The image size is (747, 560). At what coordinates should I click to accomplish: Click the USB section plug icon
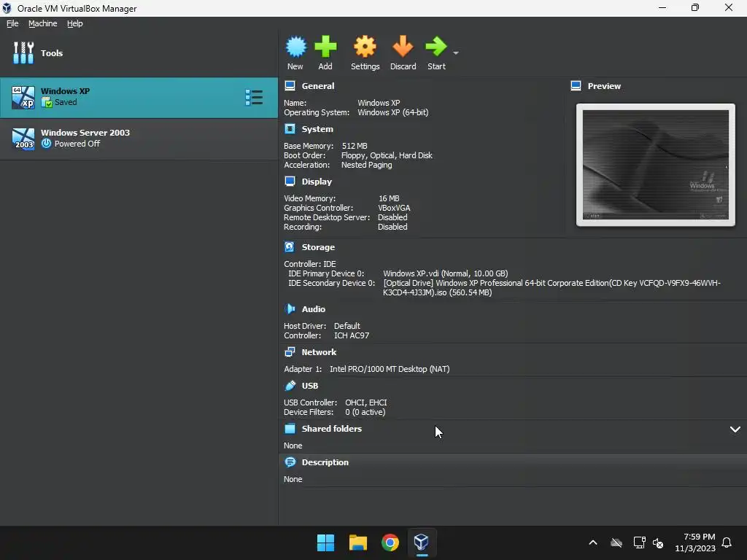tap(290, 386)
